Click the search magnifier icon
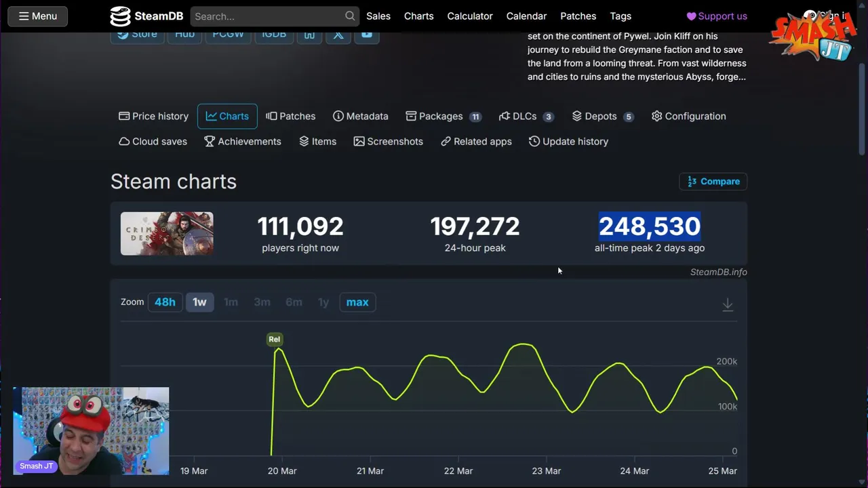The width and height of the screenshot is (868, 488). pyautogui.click(x=350, y=16)
